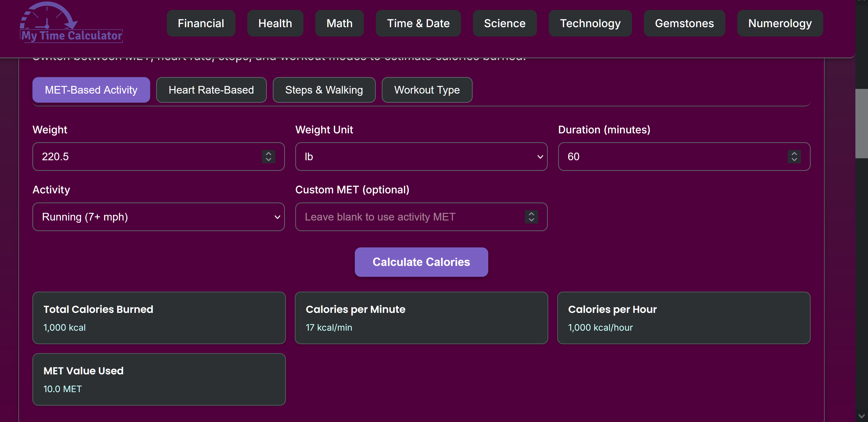Open the Science menu
868x422 pixels.
[x=505, y=23]
